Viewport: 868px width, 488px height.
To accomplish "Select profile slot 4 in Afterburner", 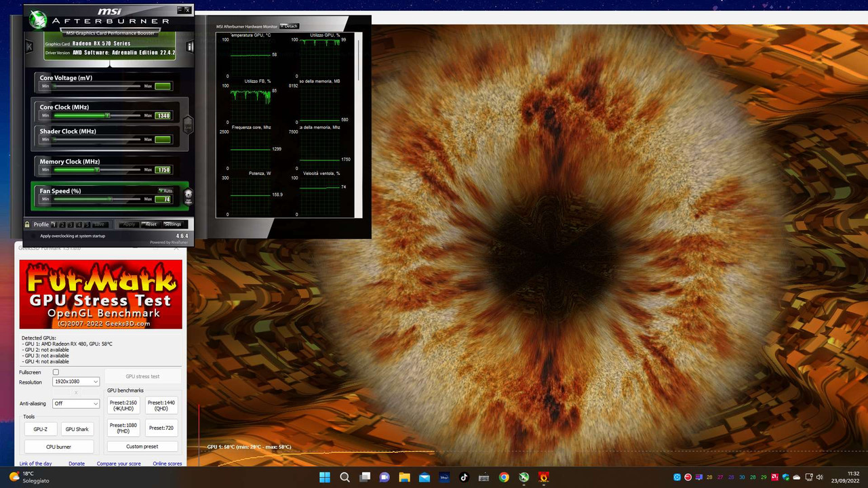I will (x=79, y=224).
